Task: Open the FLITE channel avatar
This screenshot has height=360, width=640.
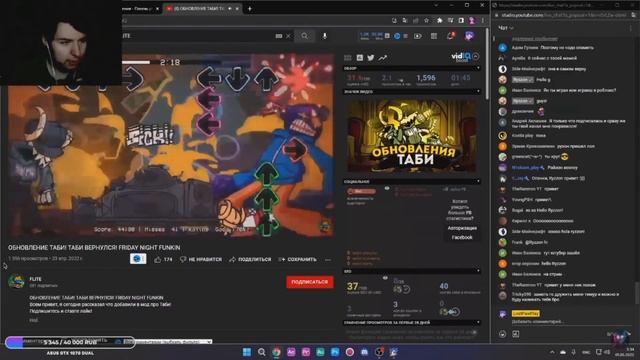Action: [x=16, y=282]
